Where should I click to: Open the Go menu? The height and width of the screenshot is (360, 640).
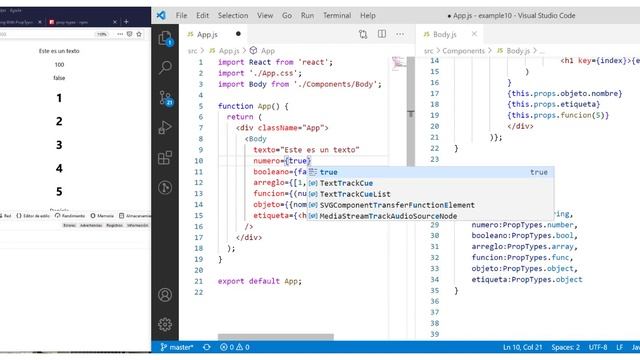(x=287, y=16)
